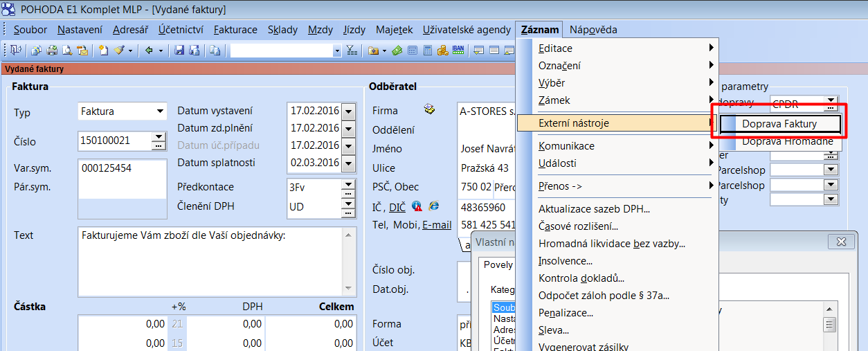The width and height of the screenshot is (868, 351).
Task: Click the green banknote toolbar icon
Action: [397, 50]
